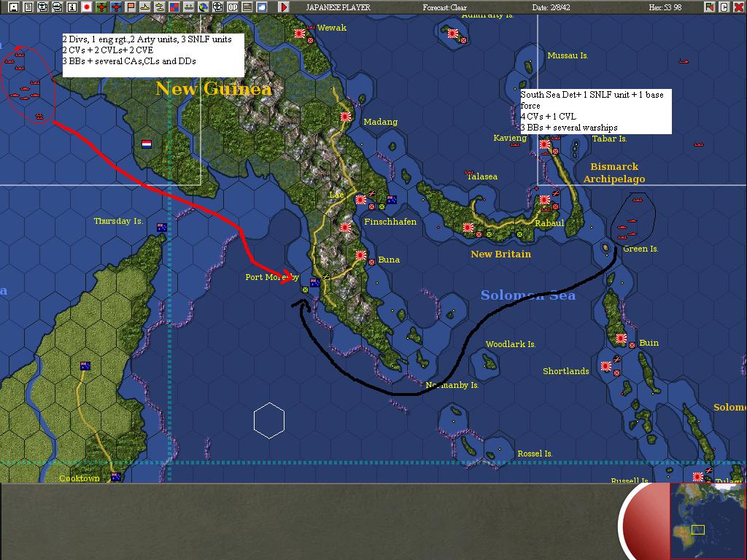
Task: Click the red ship icon east of Mussau Is.
Action: click(684, 61)
